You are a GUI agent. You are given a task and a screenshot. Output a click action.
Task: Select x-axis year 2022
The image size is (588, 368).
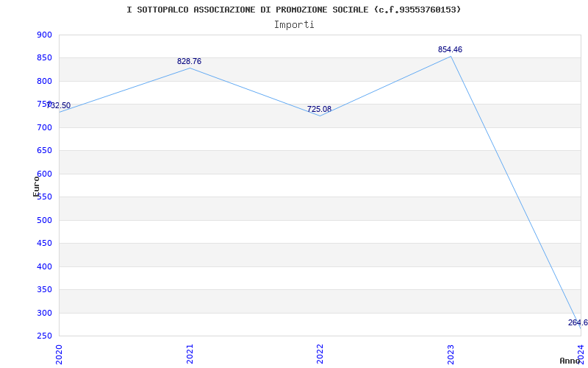(x=320, y=355)
